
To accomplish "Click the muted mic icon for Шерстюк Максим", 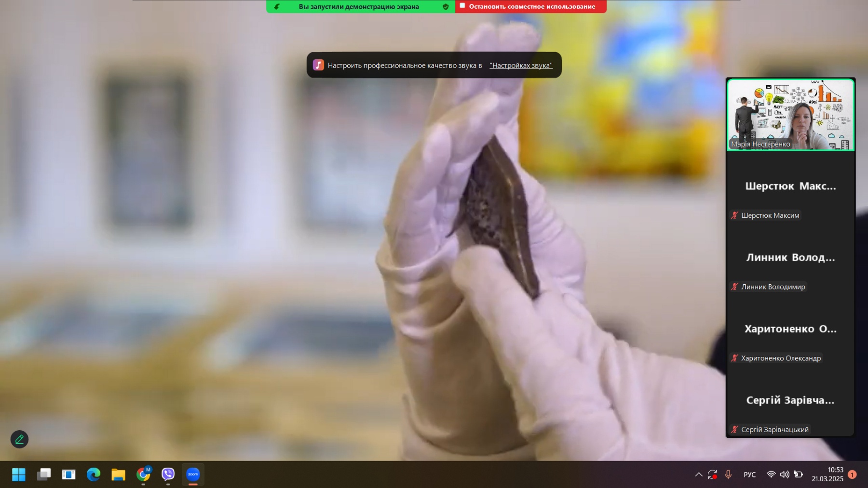I will coord(734,215).
